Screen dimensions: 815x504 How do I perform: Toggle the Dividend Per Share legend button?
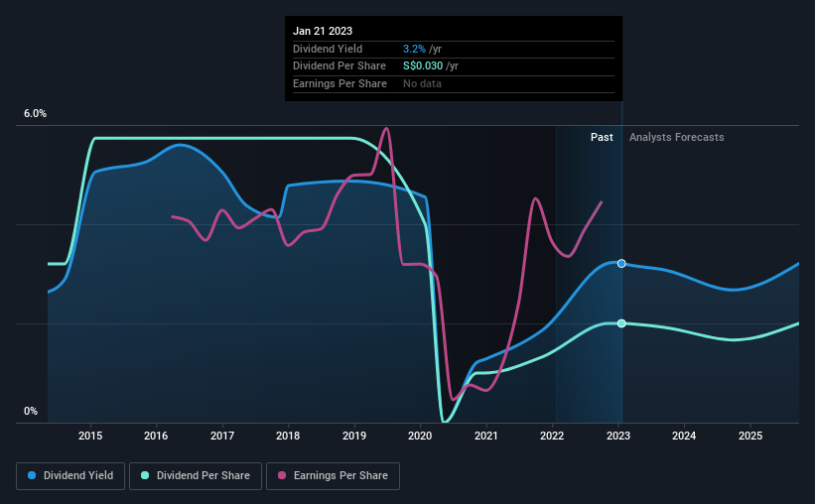(x=196, y=476)
